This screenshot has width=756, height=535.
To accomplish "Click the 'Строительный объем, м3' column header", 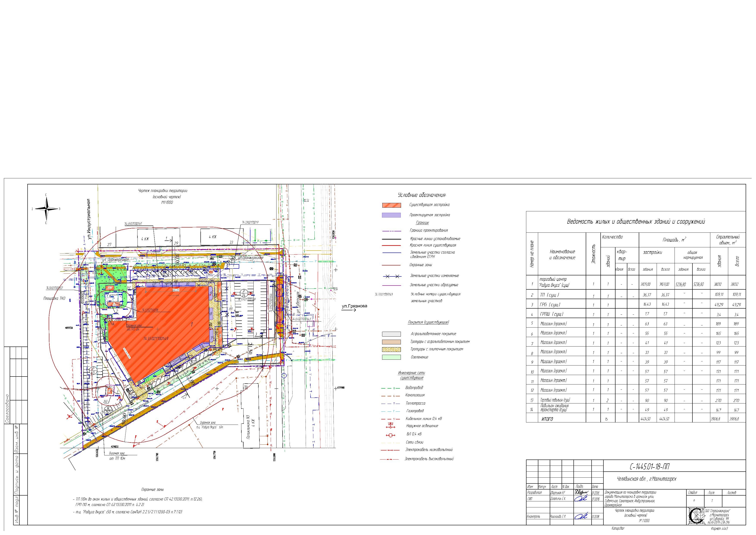I will pos(728,240).
